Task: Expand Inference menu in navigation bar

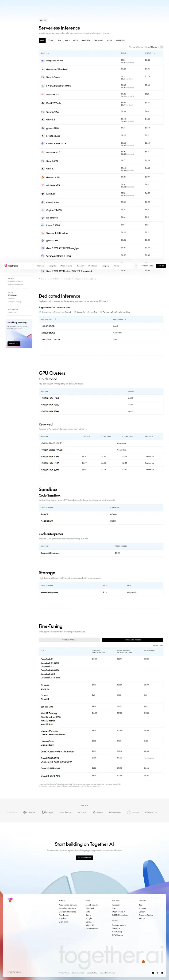Action: [x=41, y=266]
